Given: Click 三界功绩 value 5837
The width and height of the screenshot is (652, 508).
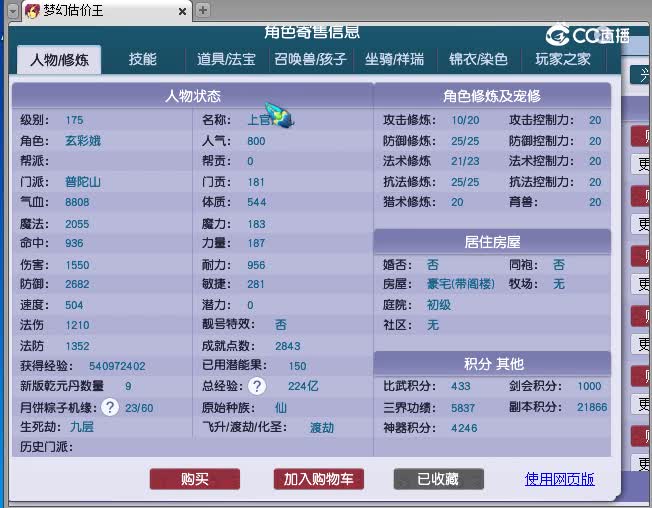Looking at the screenshot, I should [x=463, y=408].
